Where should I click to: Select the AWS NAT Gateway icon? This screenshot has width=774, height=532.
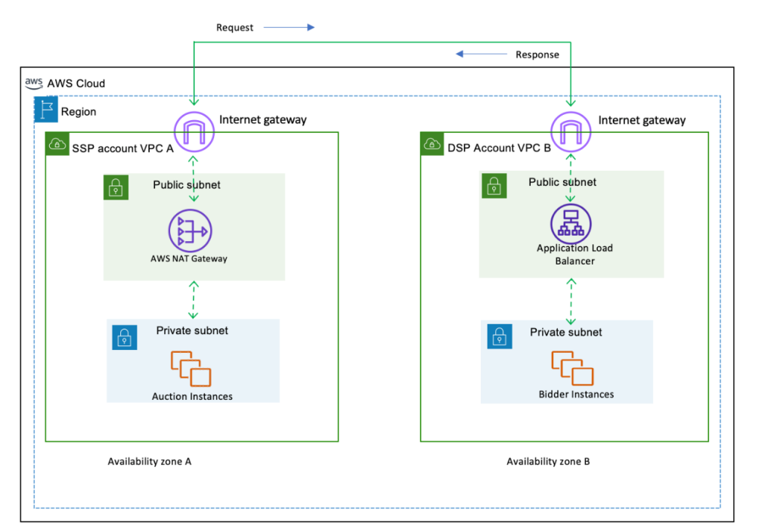click(190, 230)
